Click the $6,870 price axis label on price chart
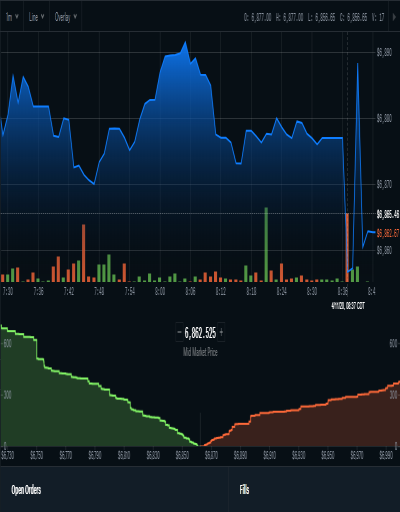This screenshot has width=400, height=512. [384, 184]
